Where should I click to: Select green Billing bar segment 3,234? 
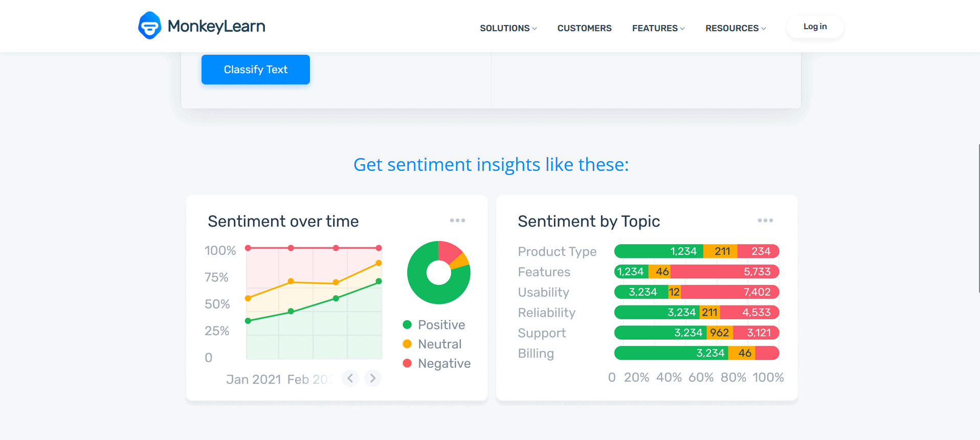coord(672,353)
